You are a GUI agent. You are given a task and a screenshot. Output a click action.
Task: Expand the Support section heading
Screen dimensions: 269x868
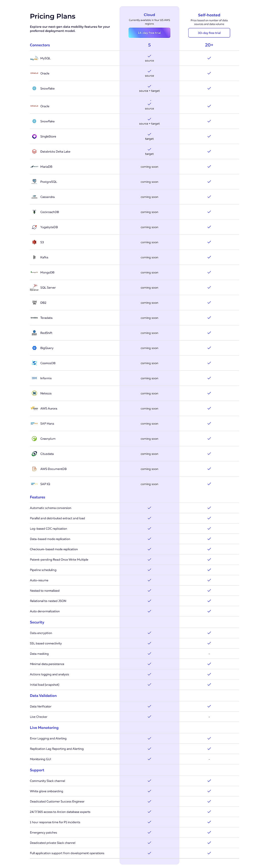pos(36,770)
